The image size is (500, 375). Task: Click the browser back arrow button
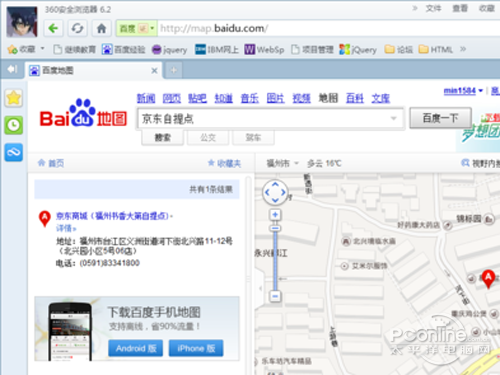[53, 28]
